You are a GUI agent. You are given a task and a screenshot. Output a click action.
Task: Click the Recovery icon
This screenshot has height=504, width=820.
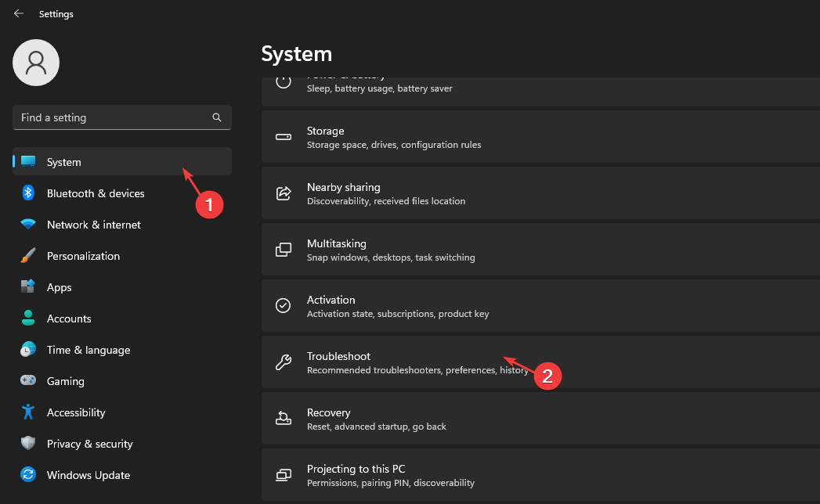tap(284, 418)
